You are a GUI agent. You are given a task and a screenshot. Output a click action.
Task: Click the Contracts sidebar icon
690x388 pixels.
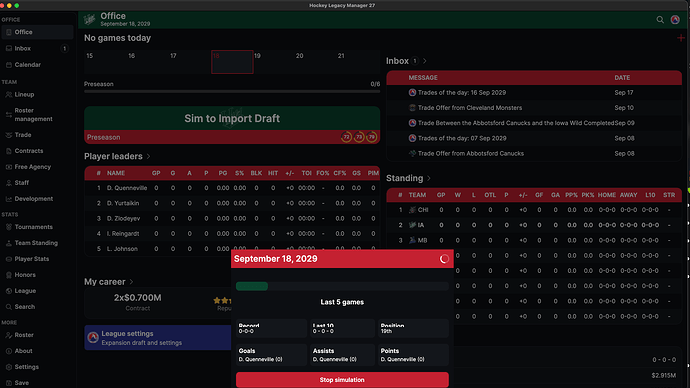click(9, 151)
